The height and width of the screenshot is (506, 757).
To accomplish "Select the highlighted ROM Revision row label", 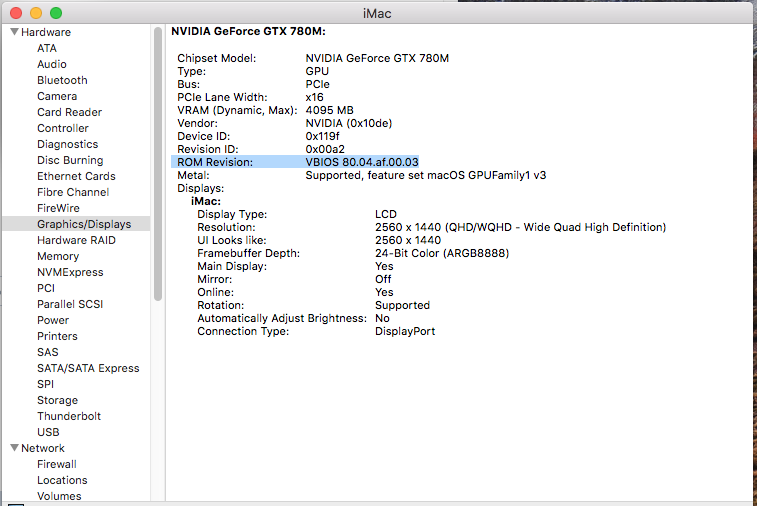I will click(x=215, y=162).
